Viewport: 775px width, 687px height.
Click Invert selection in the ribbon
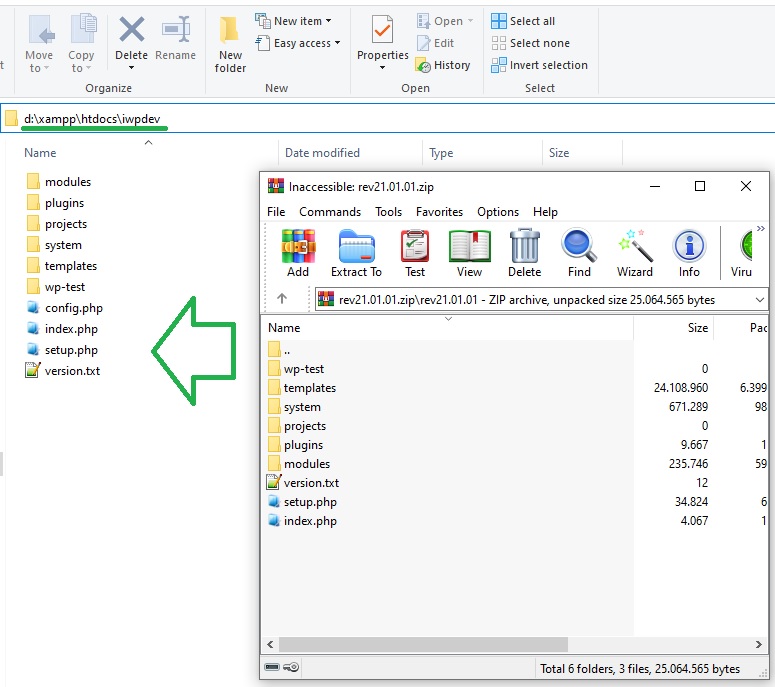pos(538,65)
